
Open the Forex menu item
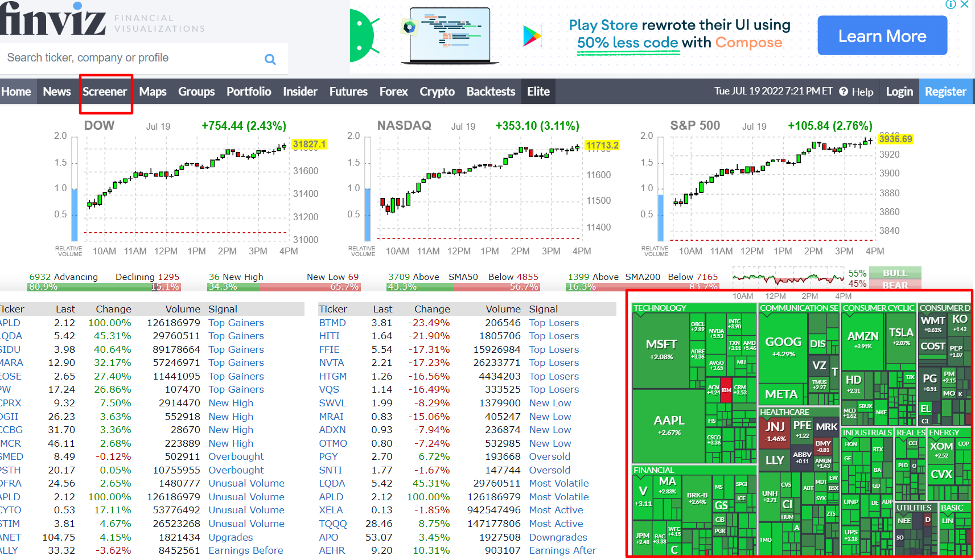pyautogui.click(x=393, y=92)
